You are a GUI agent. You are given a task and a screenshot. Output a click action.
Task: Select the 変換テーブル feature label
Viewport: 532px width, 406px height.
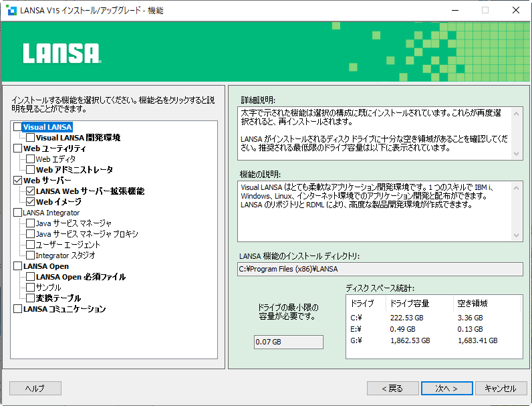[x=58, y=298]
